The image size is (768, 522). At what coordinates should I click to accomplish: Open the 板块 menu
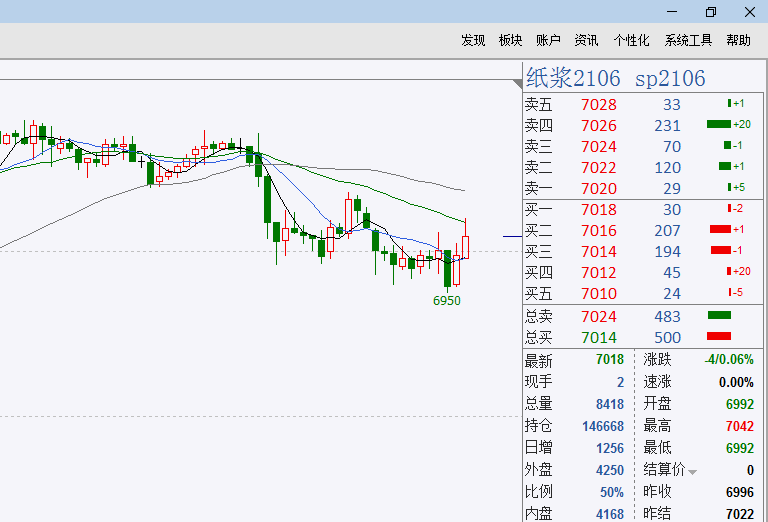coord(510,40)
